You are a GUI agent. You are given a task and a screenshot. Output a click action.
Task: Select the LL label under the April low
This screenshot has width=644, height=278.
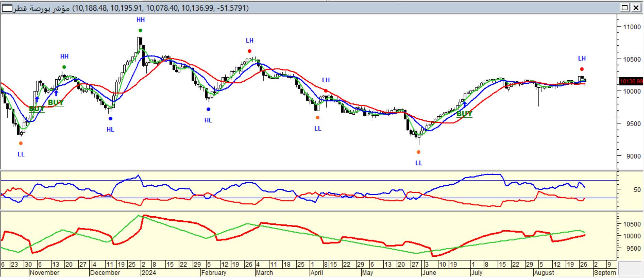[x=318, y=129]
